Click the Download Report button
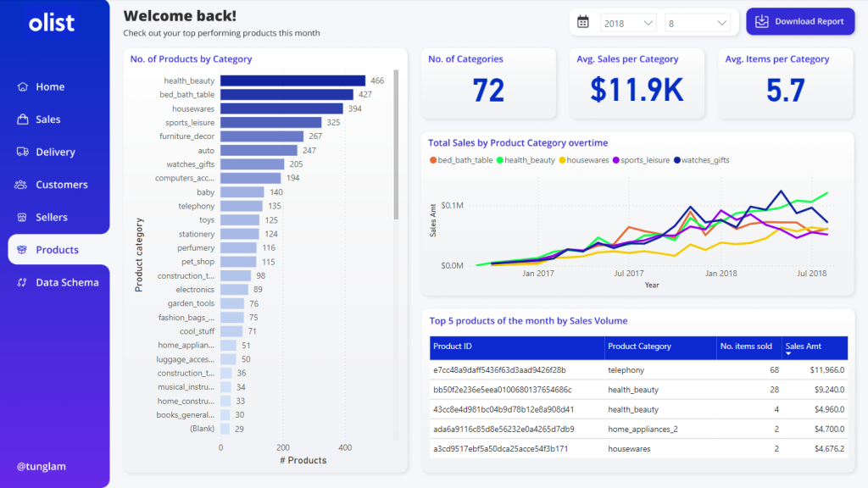The image size is (868, 488). (x=800, y=22)
